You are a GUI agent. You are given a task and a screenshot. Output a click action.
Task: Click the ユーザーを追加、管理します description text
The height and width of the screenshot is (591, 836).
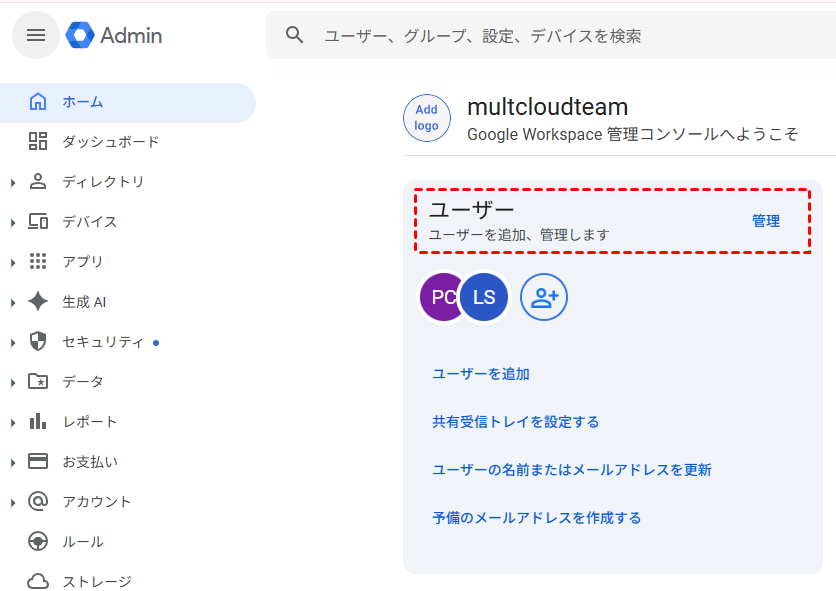tap(519, 235)
